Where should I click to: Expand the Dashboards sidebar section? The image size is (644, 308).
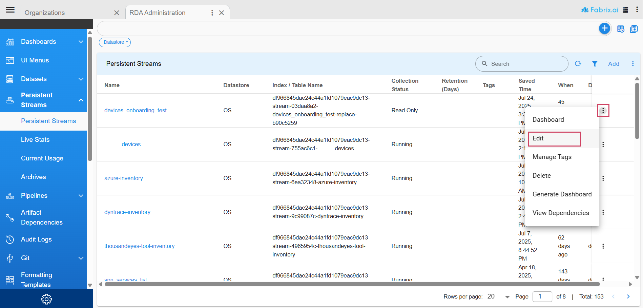(81, 42)
